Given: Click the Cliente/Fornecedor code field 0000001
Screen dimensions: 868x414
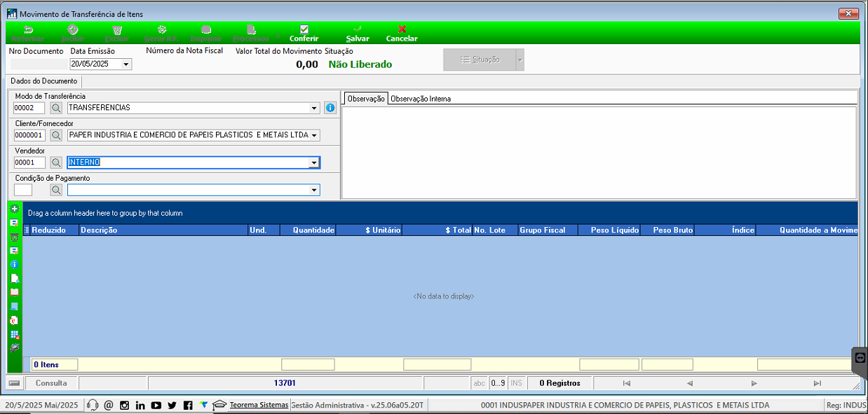Looking at the screenshot, I should tap(29, 135).
